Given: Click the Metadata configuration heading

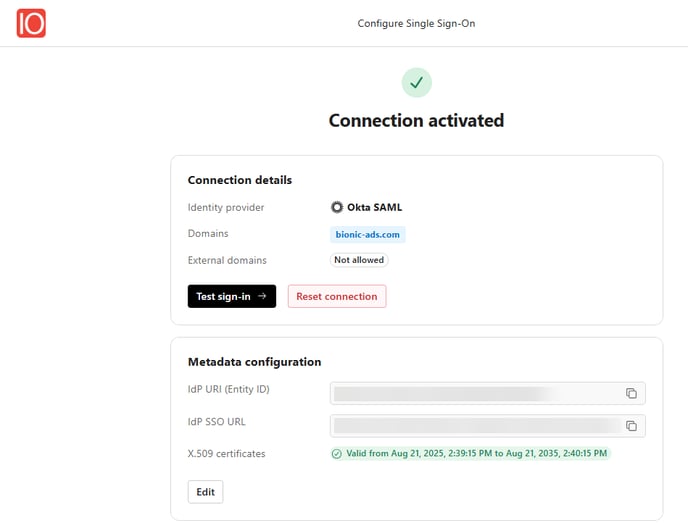Looking at the screenshot, I should point(254,362).
